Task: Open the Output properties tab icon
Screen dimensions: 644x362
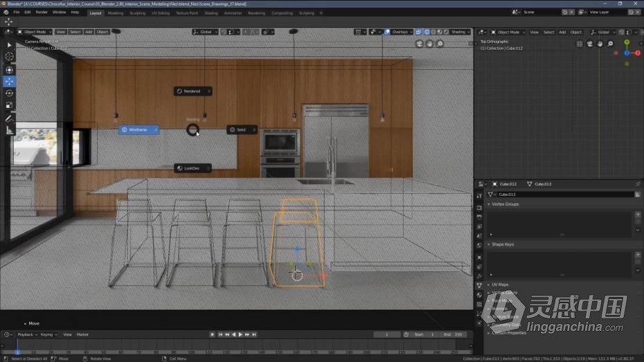Action: (479, 217)
